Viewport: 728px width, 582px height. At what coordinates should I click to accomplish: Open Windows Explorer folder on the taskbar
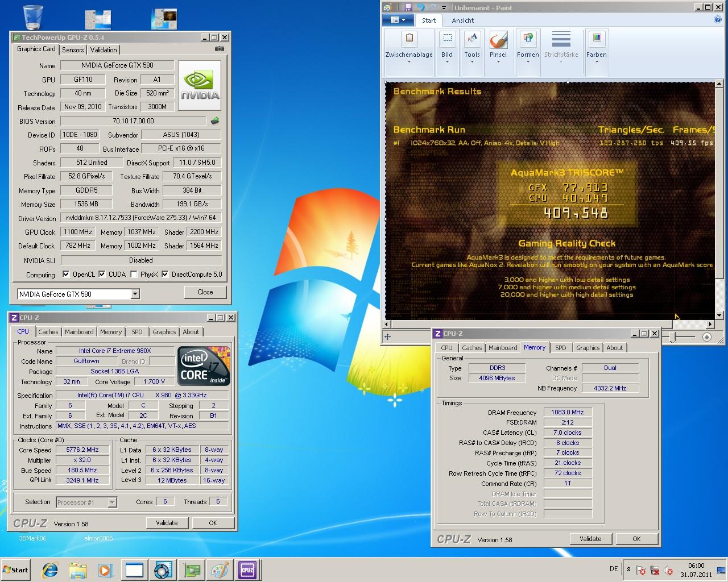click(x=78, y=570)
